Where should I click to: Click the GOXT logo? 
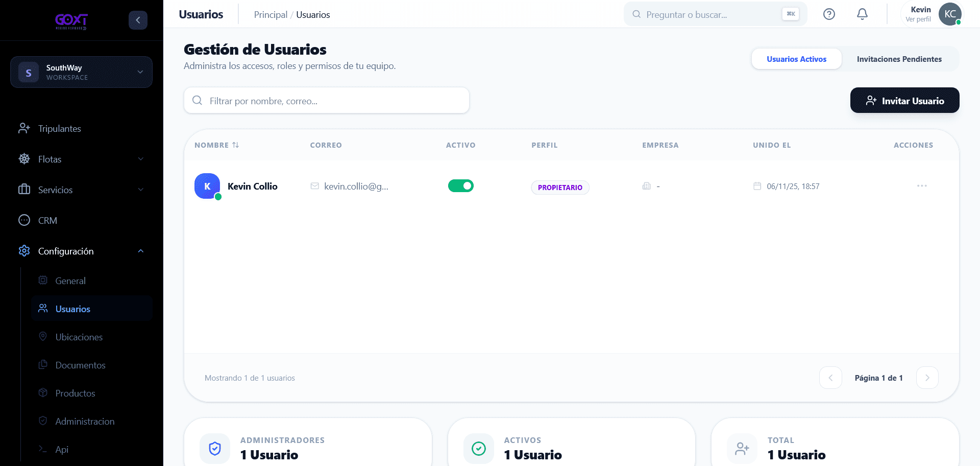tap(71, 20)
